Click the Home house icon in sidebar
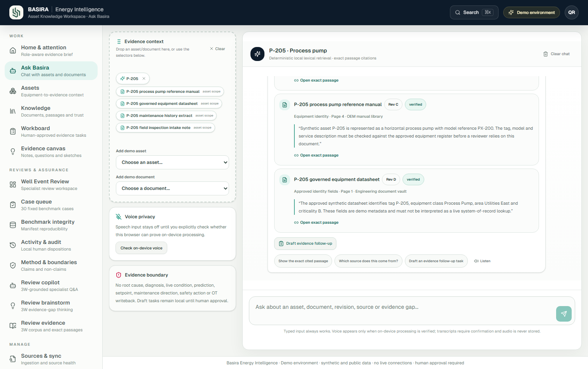This screenshot has height=369, width=588. [x=13, y=50]
